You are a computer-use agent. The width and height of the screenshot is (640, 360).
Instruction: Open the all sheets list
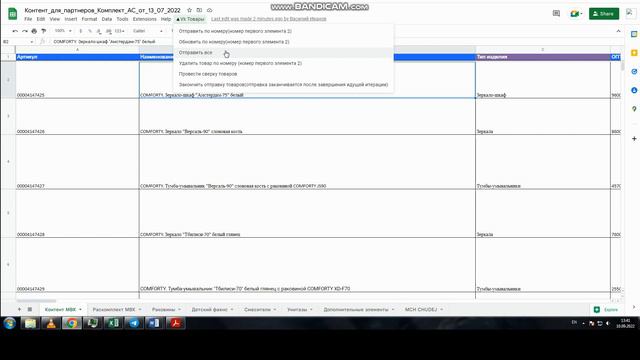(x=29, y=309)
